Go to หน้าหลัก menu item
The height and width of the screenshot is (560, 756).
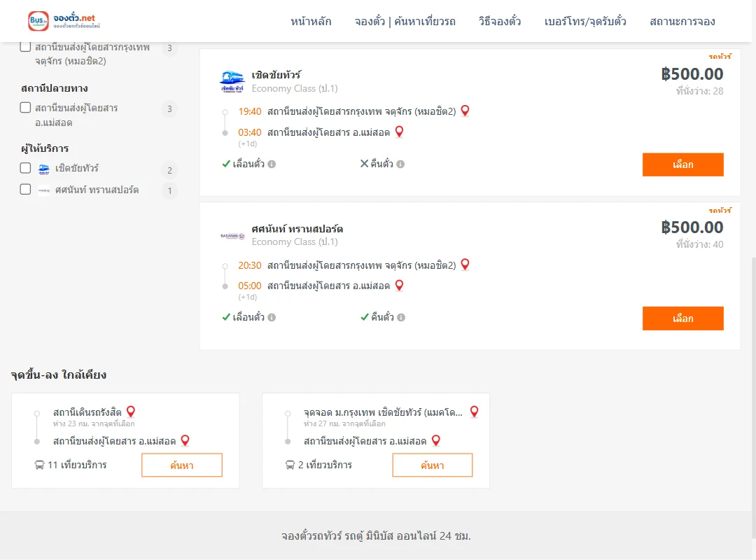point(311,21)
